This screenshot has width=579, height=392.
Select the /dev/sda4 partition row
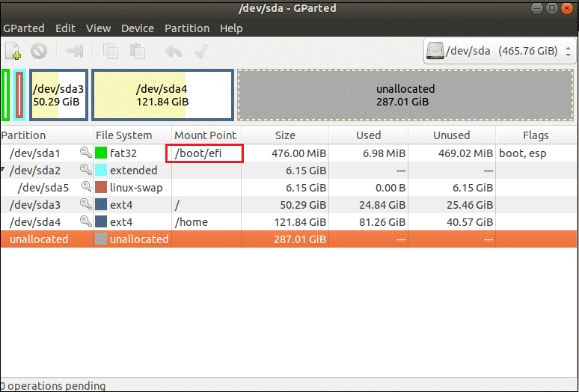point(289,222)
